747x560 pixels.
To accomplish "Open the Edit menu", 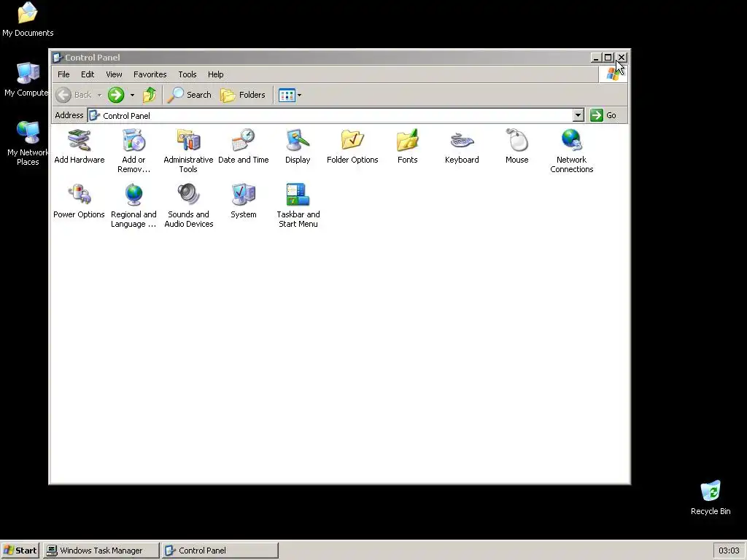I will pyautogui.click(x=88, y=74).
